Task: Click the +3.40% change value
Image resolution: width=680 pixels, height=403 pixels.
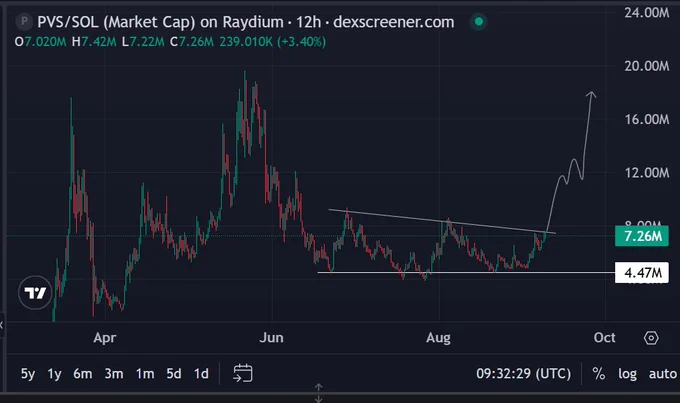Action: pos(301,42)
